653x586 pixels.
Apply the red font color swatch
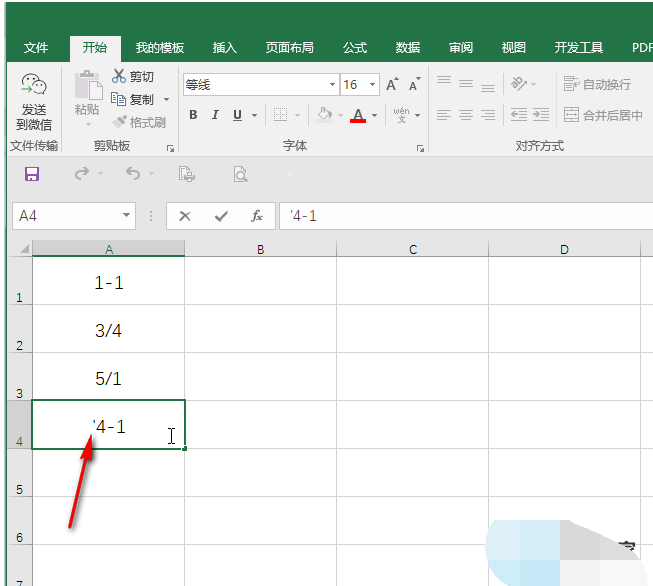pyautogui.click(x=358, y=116)
